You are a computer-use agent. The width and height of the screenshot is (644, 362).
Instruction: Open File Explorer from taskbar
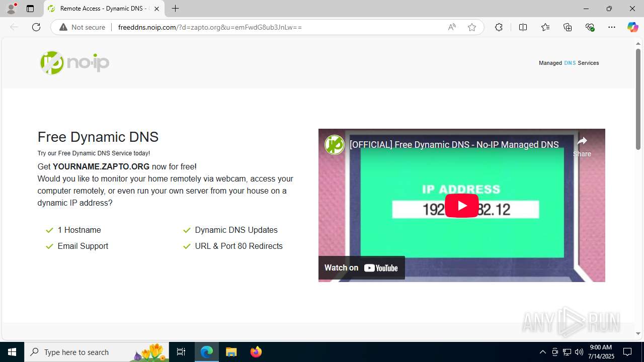[x=231, y=352]
